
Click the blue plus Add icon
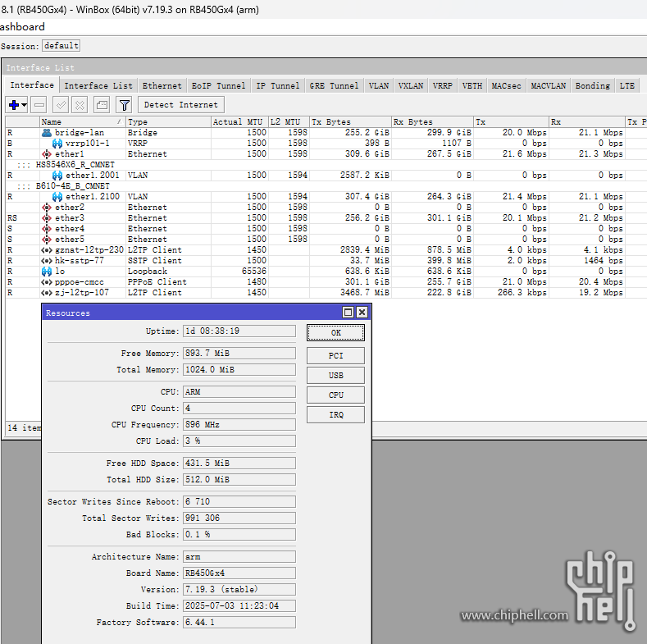pyautogui.click(x=13, y=105)
